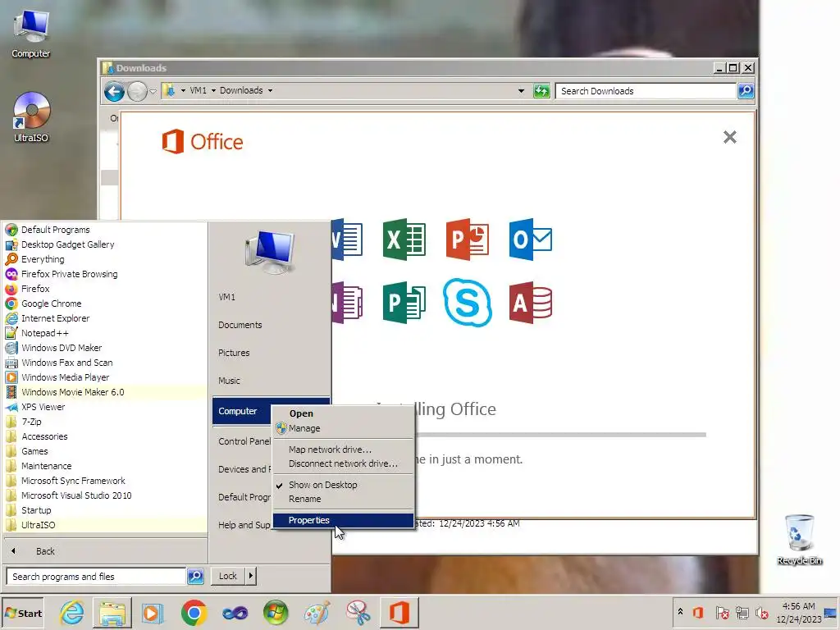Click the Excel icon in Office installer
This screenshot has height=630, width=840.
(404, 240)
